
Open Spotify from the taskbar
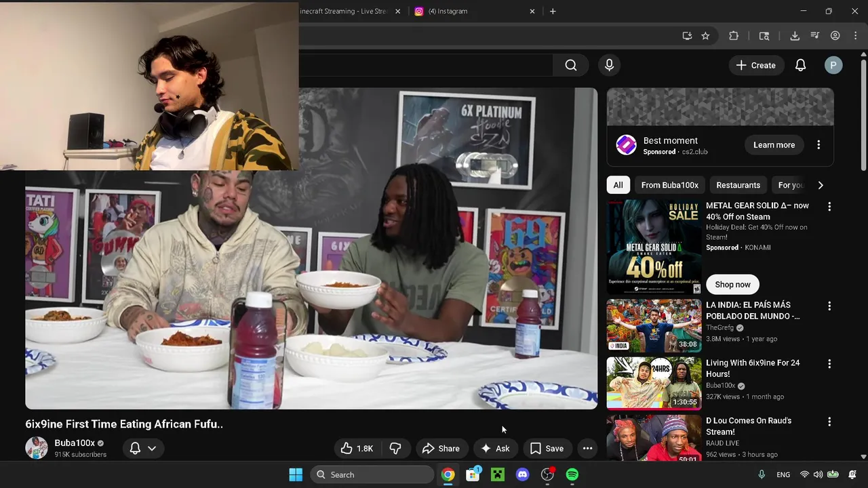(x=572, y=474)
